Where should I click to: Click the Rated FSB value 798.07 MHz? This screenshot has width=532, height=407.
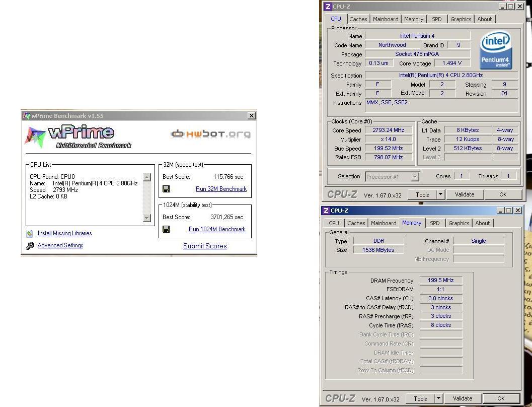(389, 157)
